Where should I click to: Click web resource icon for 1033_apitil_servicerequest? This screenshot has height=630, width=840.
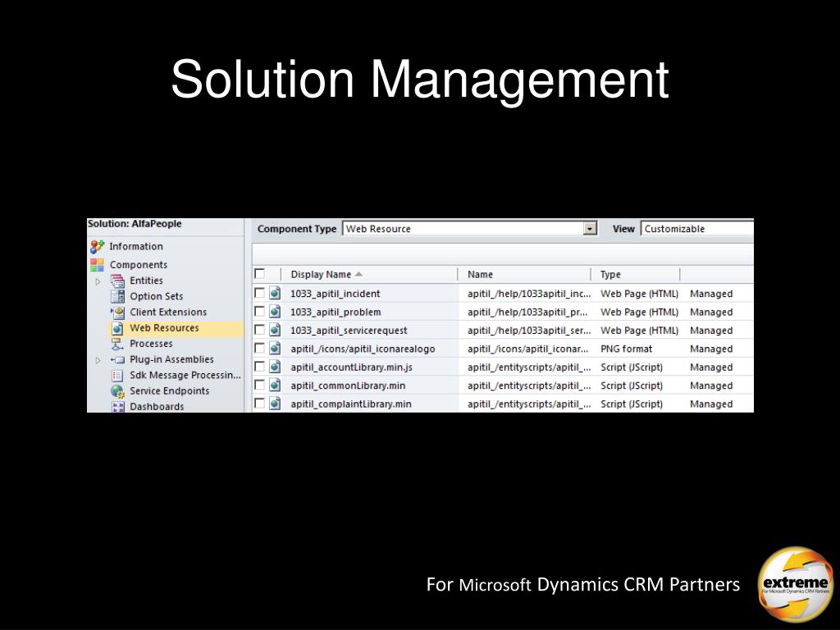[x=275, y=330]
